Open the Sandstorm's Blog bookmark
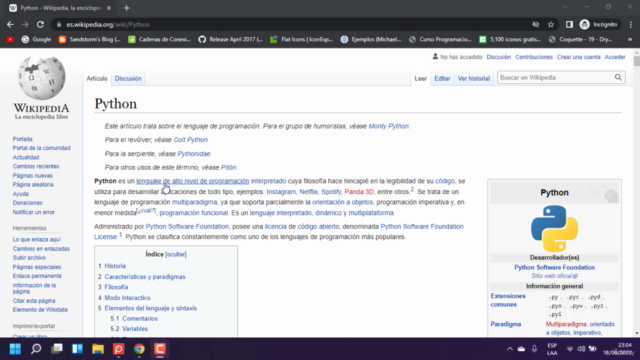Screen dimensions: 640x360 point(90,39)
